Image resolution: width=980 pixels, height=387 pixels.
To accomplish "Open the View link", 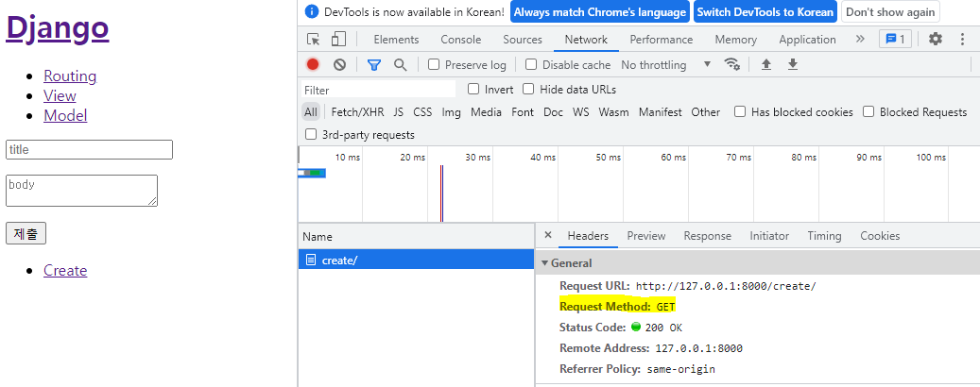I will click(60, 95).
